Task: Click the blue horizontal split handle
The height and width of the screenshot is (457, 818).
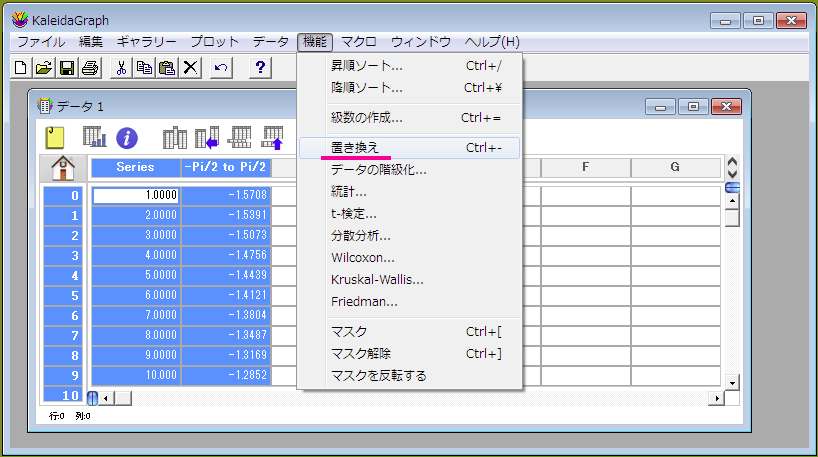Action: coord(732,187)
